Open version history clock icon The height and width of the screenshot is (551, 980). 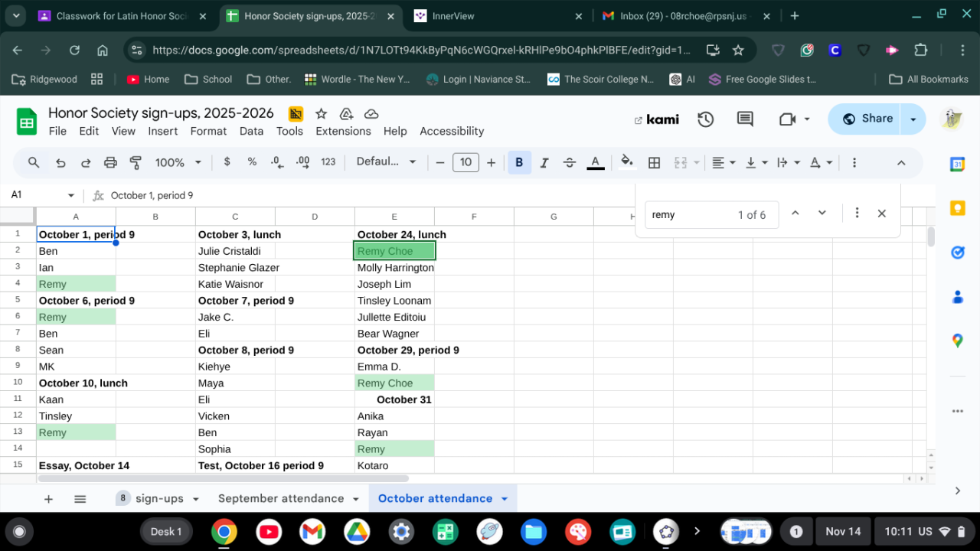(705, 119)
